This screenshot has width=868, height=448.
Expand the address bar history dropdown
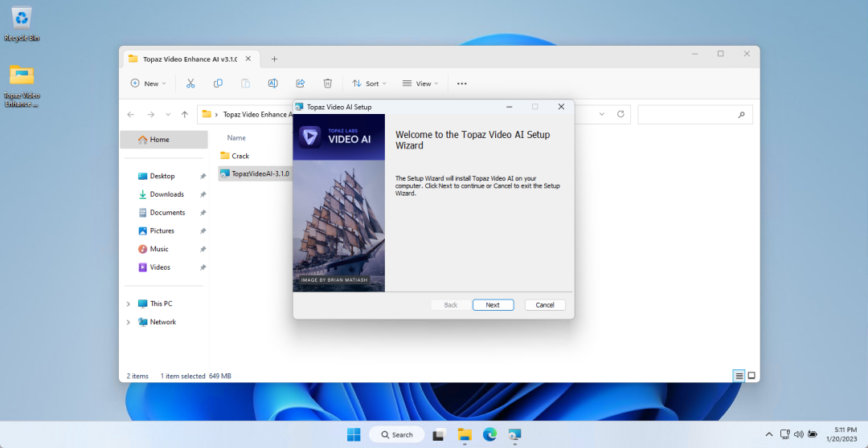[602, 115]
